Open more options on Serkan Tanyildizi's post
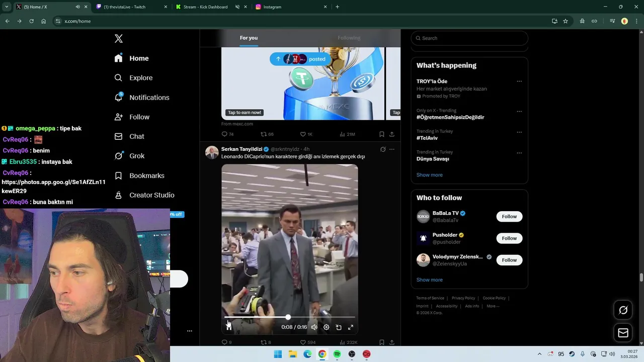This screenshot has height=362, width=644. coord(392,149)
